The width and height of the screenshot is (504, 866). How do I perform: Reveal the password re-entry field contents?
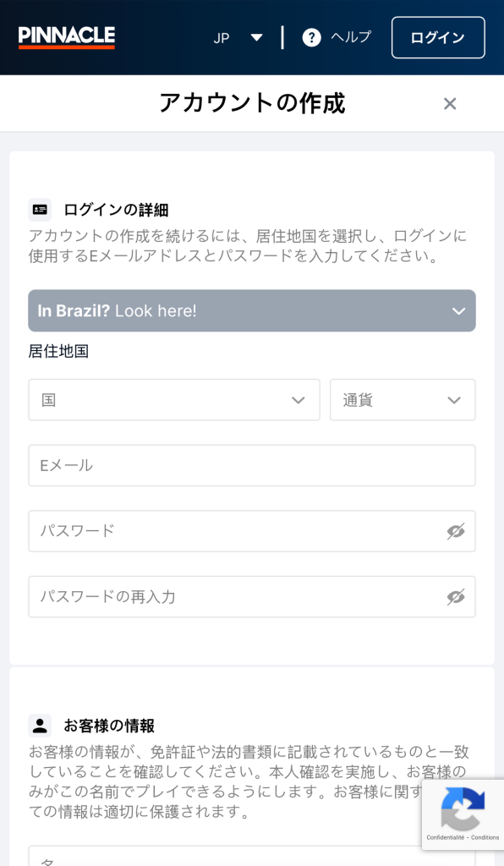tap(456, 596)
